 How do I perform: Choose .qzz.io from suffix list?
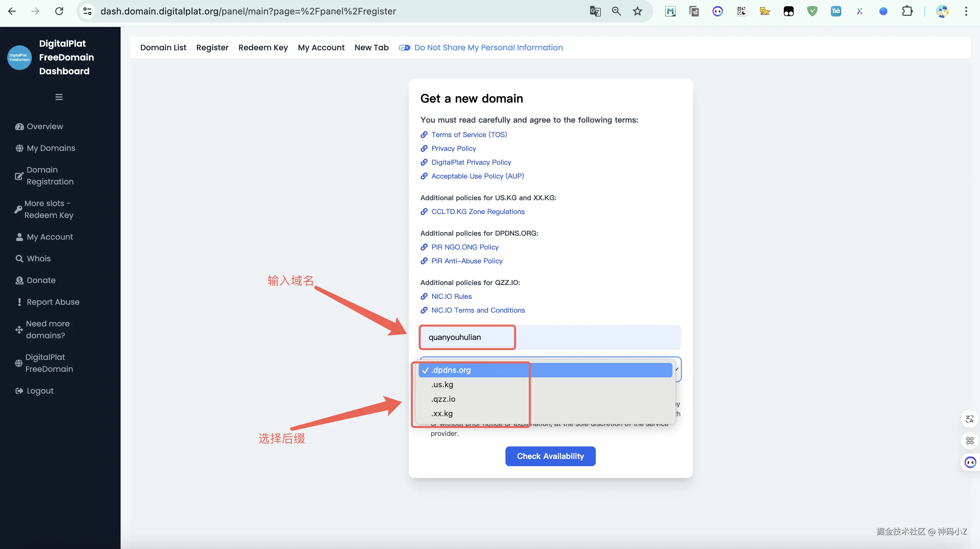click(443, 399)
